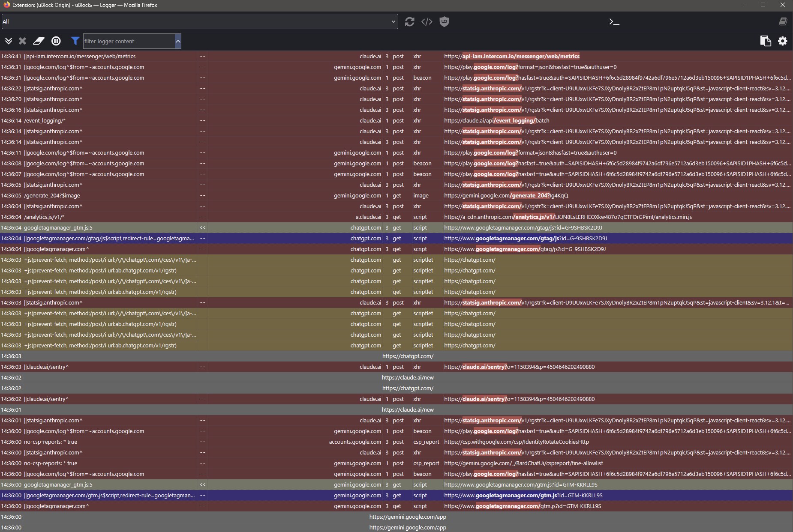Toggle logger filtering with the funnel icon

(75, 41)
